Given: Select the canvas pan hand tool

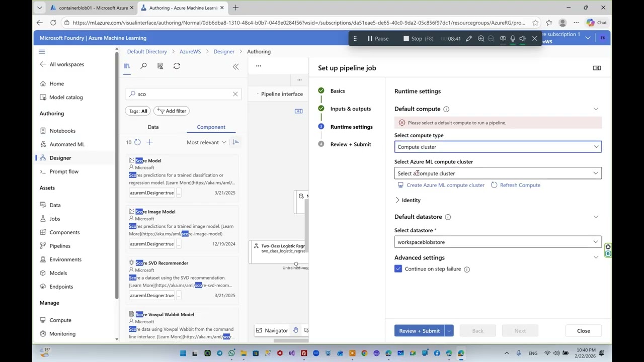Looking at the screenshot, I should point(296,330).
